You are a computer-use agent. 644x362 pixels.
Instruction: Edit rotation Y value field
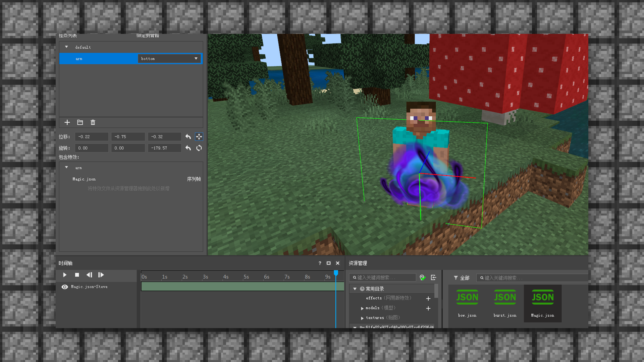[x=128, y=148]
